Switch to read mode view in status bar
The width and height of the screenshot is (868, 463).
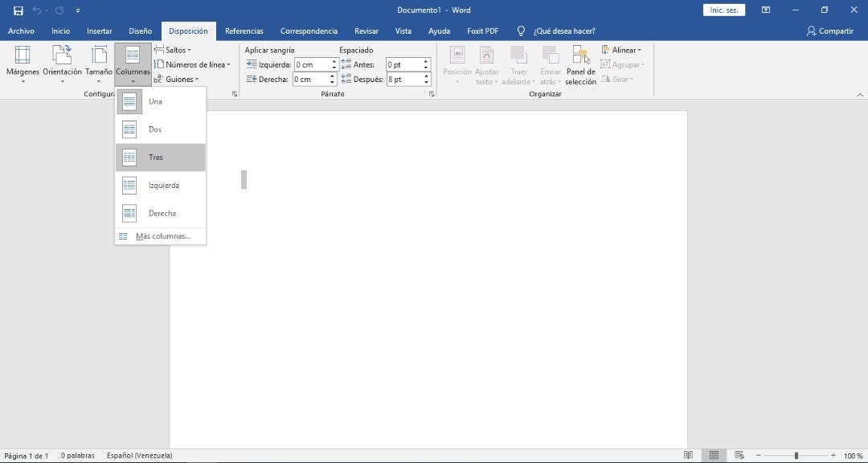(688, 456)
